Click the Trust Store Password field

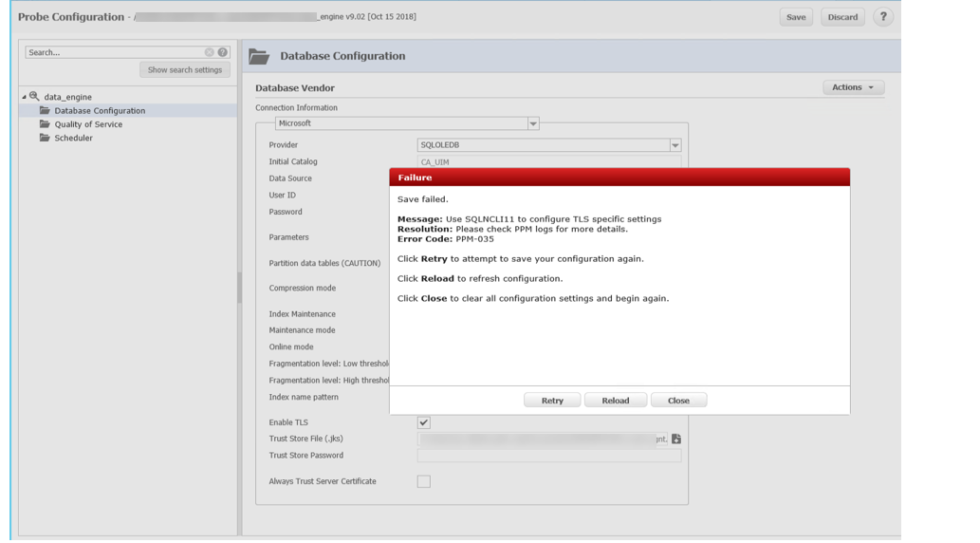548,456
